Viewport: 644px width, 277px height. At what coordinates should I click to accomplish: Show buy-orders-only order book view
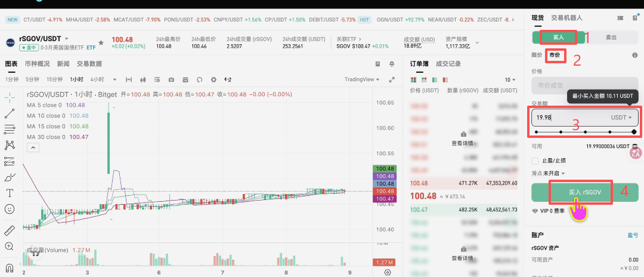435,80
